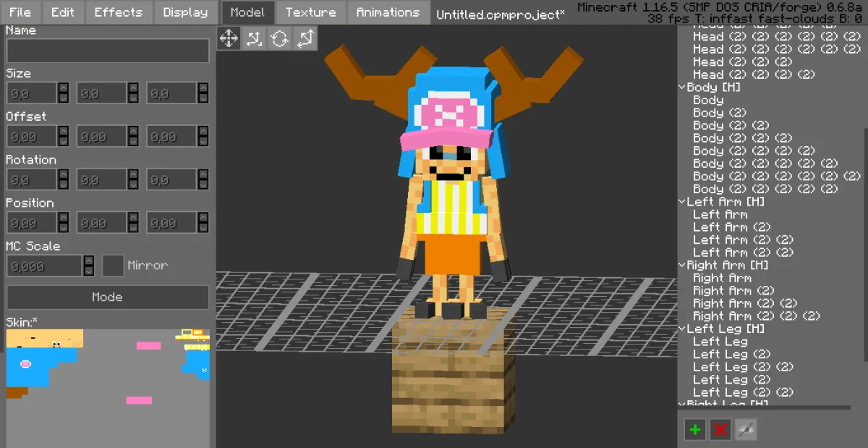The image size is (868, 448).
Task: Switch to the Animations tab
Action: pos(388,12)
